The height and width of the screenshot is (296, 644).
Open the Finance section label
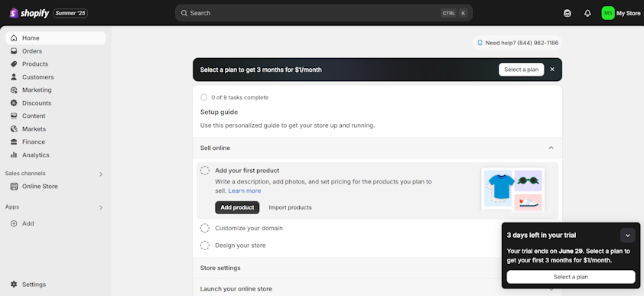pos(34,142)
